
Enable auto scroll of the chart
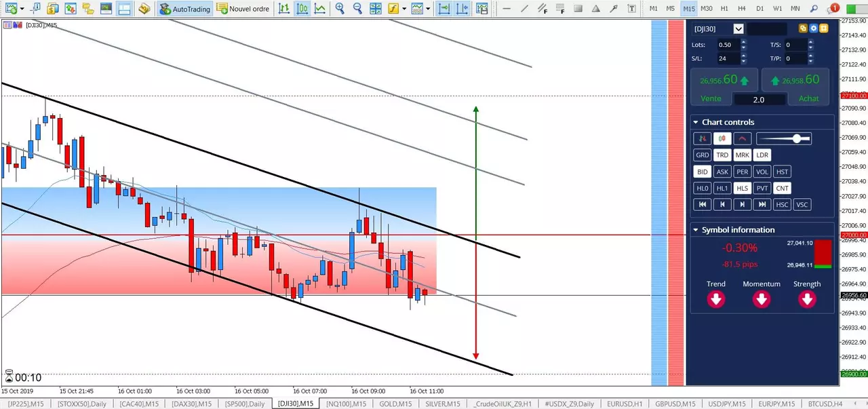click(x=444, y=9)
